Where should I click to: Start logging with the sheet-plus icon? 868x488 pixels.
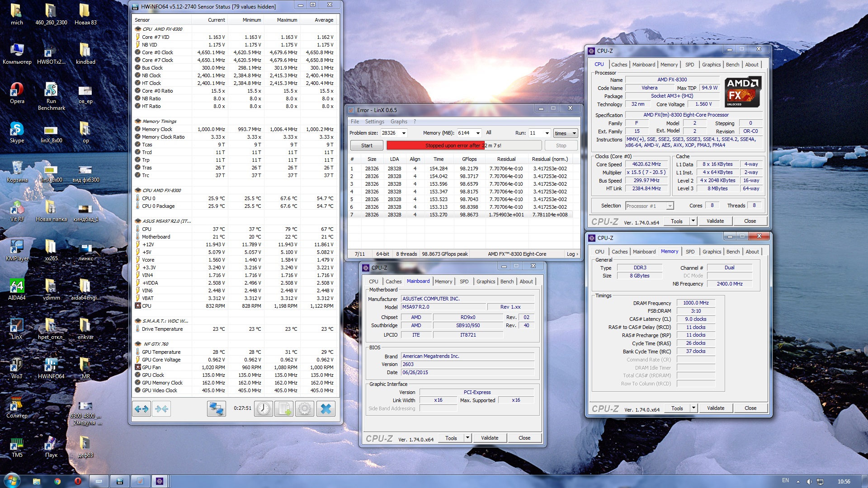click(284, 409)
